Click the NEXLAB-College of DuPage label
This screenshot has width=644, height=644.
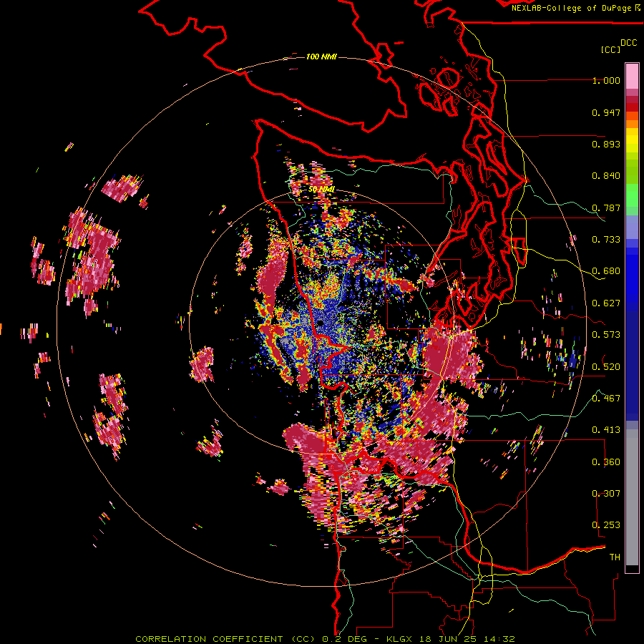[572, 8]
